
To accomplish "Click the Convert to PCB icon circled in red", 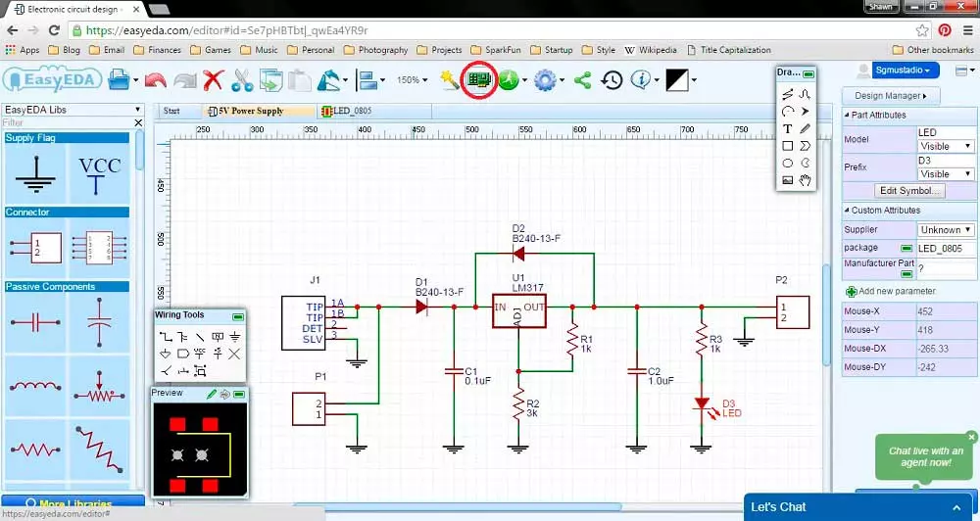I will point(479,80).
